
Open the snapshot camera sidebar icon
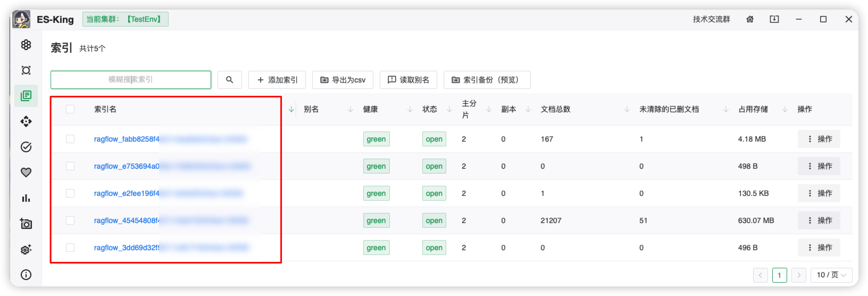pos(26,224)
